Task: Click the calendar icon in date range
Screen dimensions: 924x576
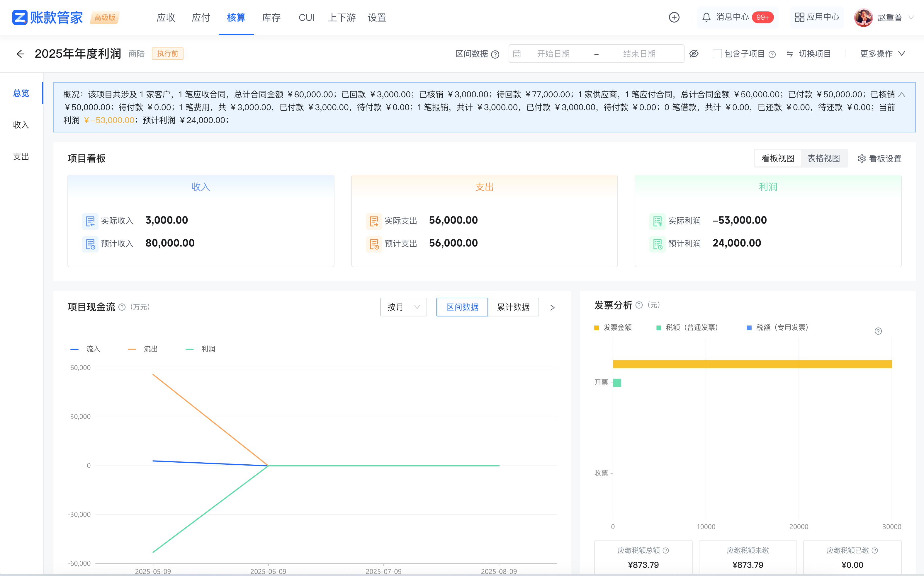Action: click(x=517, y=54)
